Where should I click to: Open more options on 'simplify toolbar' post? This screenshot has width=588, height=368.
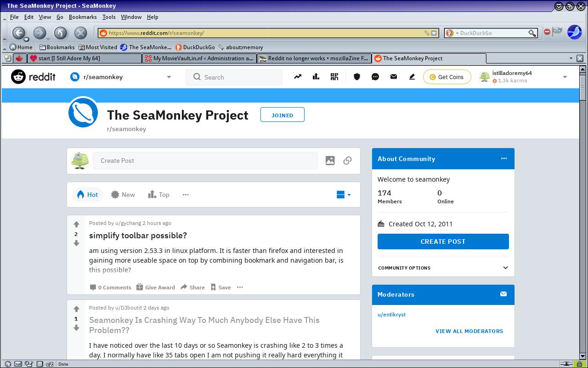[x=240, y=287]
